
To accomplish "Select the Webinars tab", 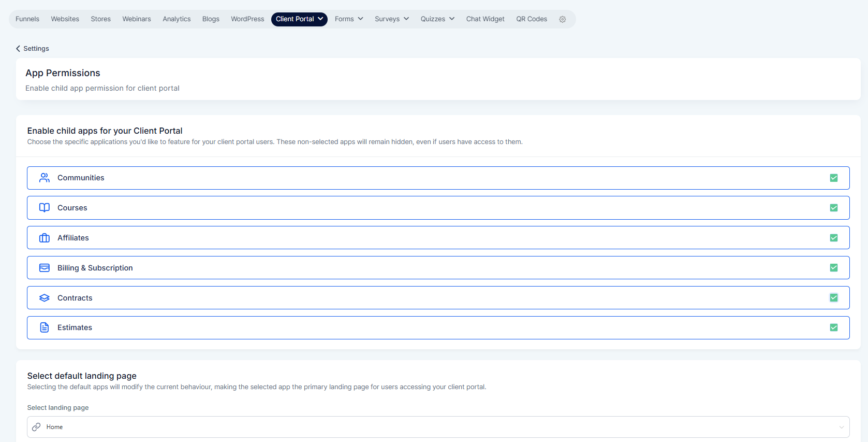I will coord(137,19).
